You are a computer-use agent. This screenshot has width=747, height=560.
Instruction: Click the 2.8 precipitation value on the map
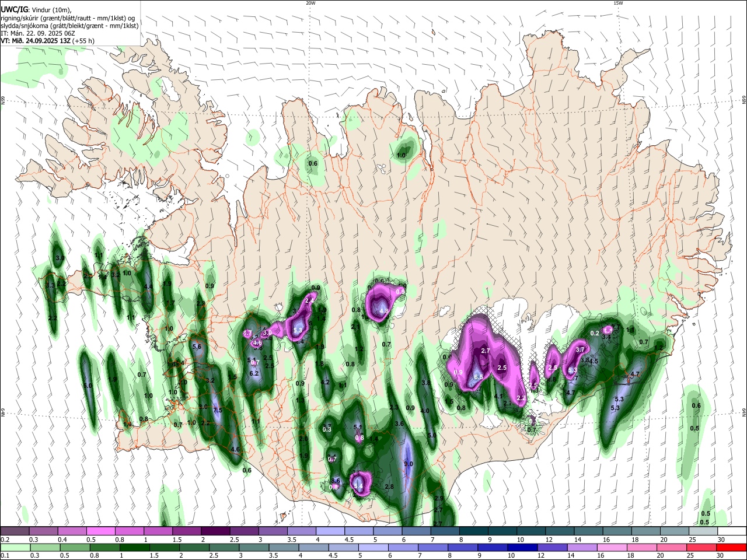tap(390, 487)
